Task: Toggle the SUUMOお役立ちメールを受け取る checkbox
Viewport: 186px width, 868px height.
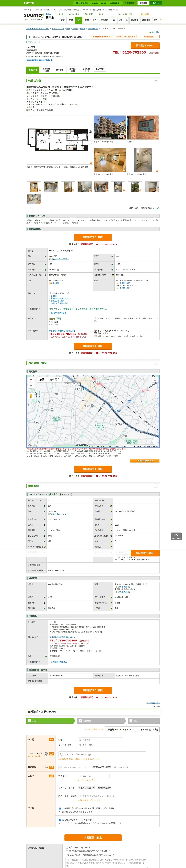Action: pos(60,820)
